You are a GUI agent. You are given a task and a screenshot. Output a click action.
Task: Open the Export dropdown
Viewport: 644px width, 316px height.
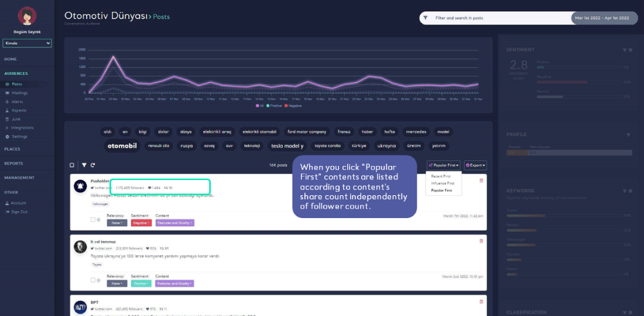point(475,165)
